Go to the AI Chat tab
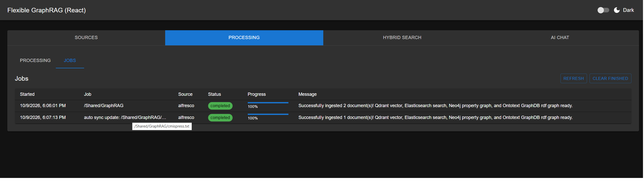The height and width of the screenshot is (185, 644). click(560, 38)
